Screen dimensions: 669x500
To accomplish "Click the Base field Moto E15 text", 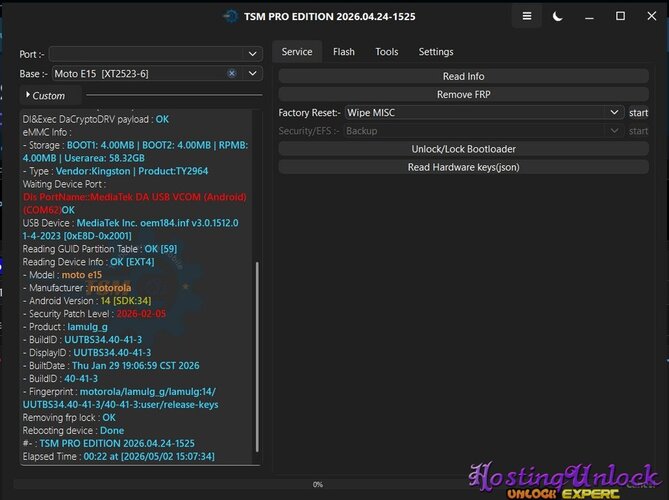I will [102, 74].
